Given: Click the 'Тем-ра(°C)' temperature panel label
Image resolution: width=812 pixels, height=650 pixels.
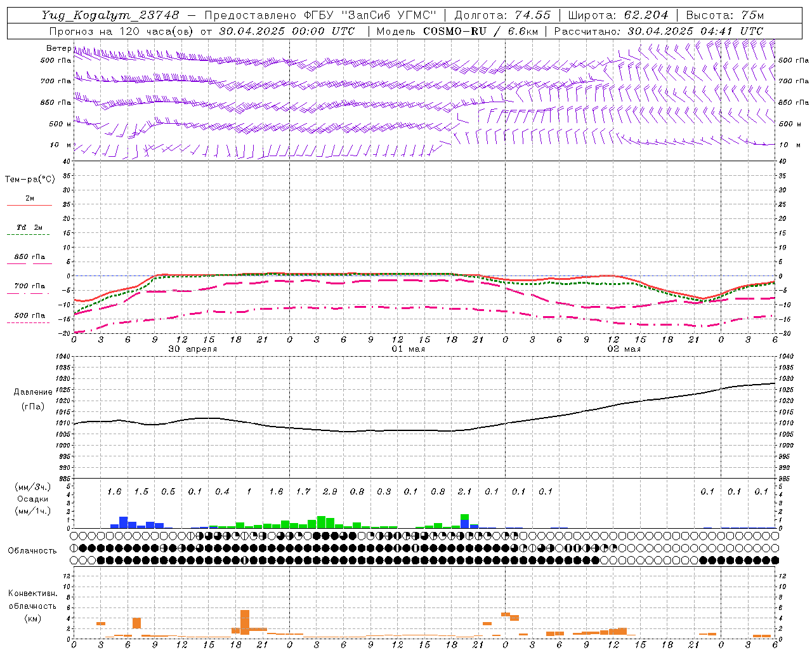Looking at the screenshot, I should [x=30, y=180].
